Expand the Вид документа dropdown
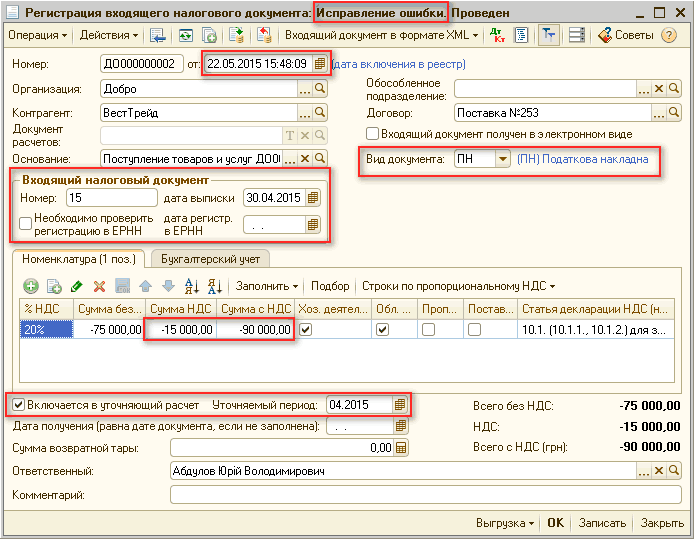Image resolution: width=694 pixels, height=539 pixels. 502,160
